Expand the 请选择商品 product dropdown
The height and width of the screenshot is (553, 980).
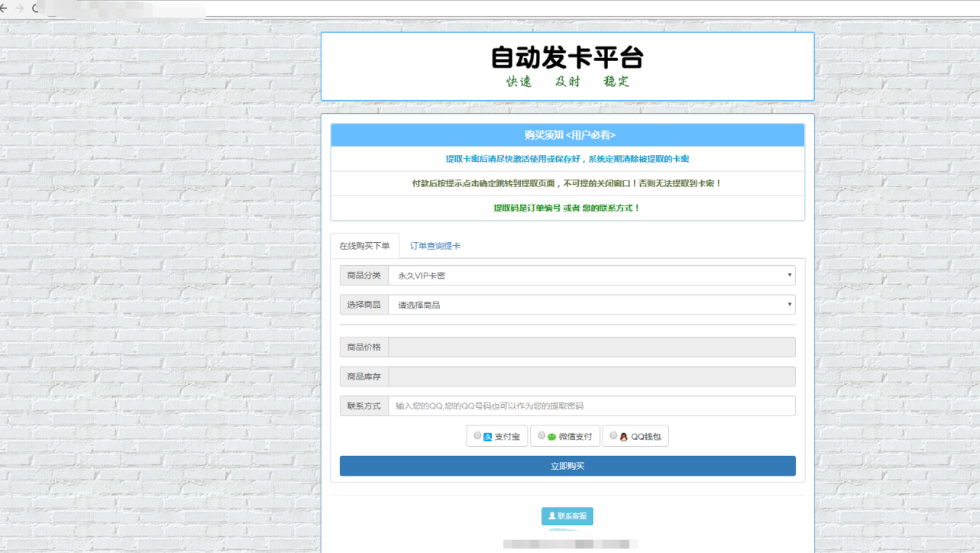point(592,305)
